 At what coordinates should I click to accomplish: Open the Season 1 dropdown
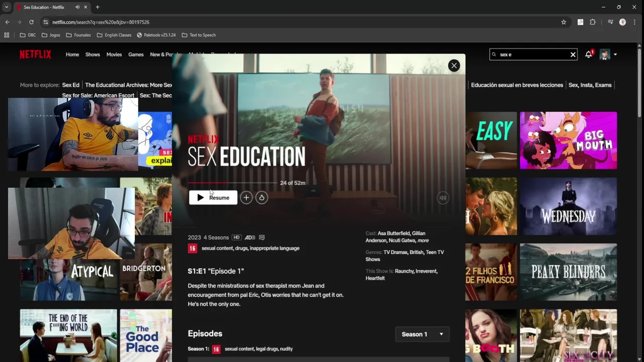point(422,334)
